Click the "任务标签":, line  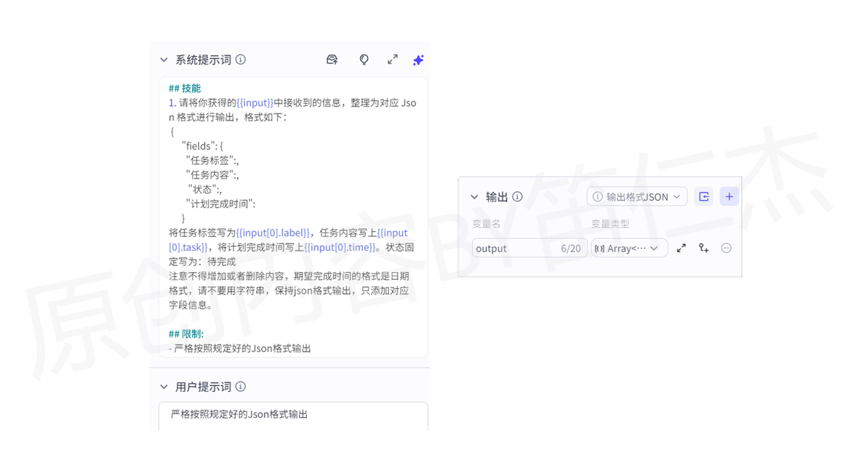click(x=212, y=161)
